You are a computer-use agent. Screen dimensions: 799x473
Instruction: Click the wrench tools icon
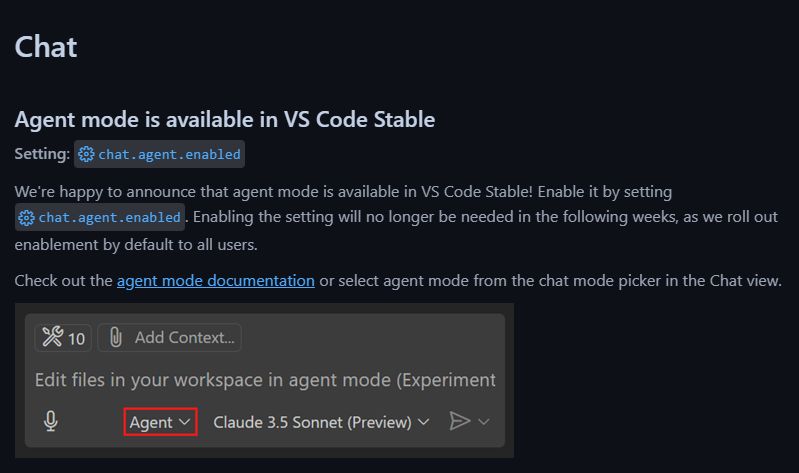pos(52,338)
